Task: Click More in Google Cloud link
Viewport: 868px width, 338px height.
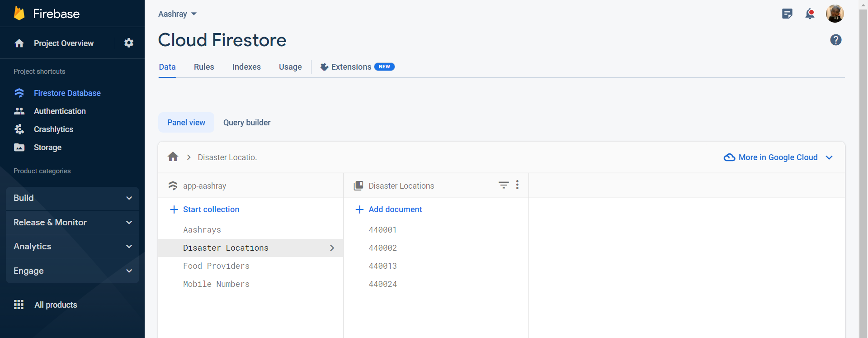Action: pos(778,157)
